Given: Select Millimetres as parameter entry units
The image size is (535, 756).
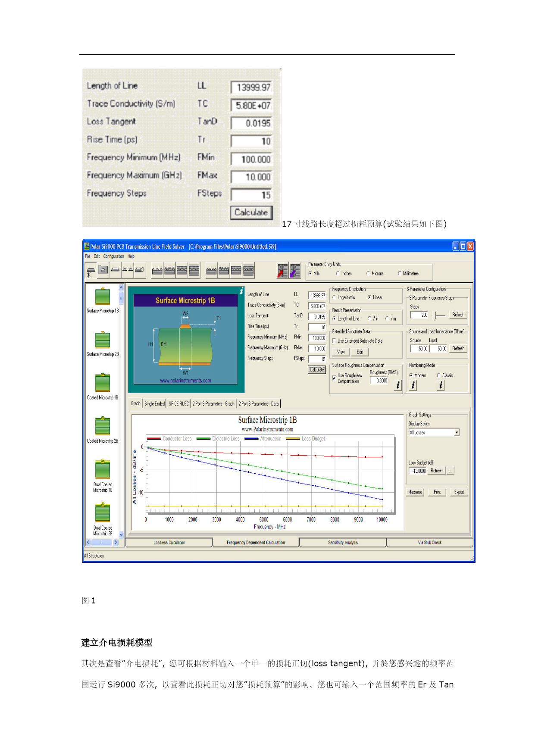Looking at the screenshot, I should pyautogui.click(x=400, y=273).
